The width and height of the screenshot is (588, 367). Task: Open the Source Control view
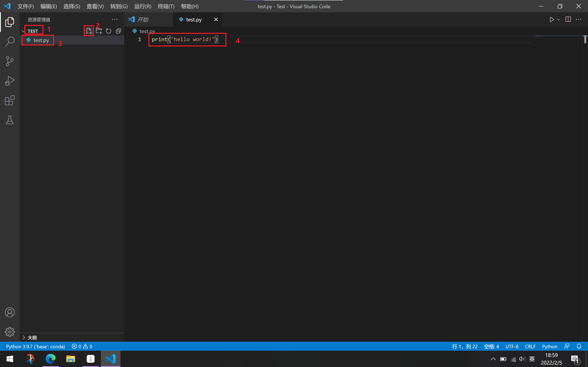[10, 61]
